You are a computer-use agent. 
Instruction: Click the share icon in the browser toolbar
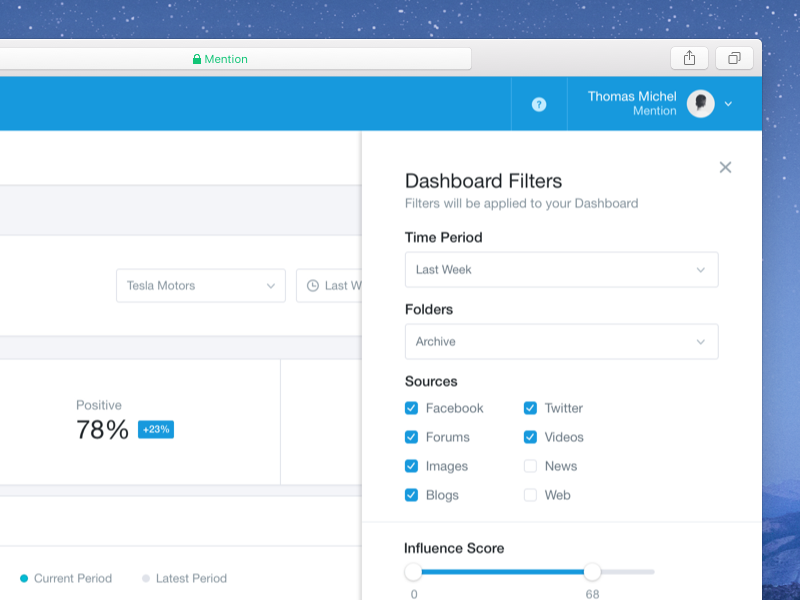pyautogui.click(x=689, y=57)
